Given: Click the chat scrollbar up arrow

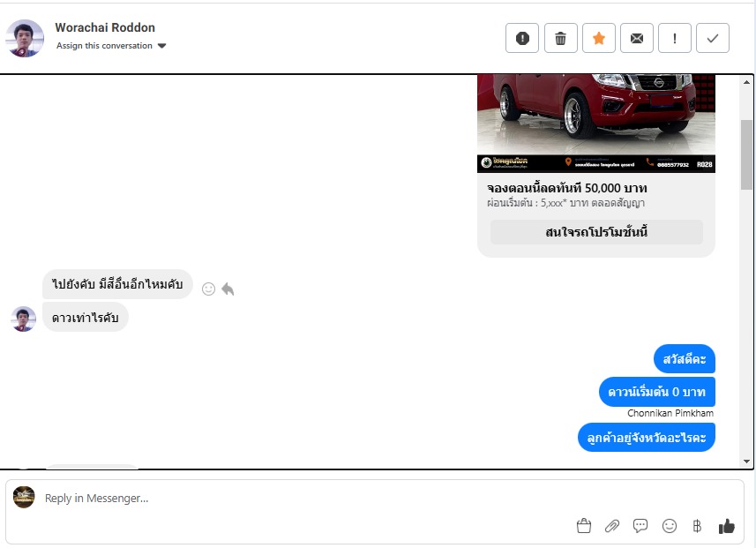Looking at the screenshot, I should tap(746, 82).
